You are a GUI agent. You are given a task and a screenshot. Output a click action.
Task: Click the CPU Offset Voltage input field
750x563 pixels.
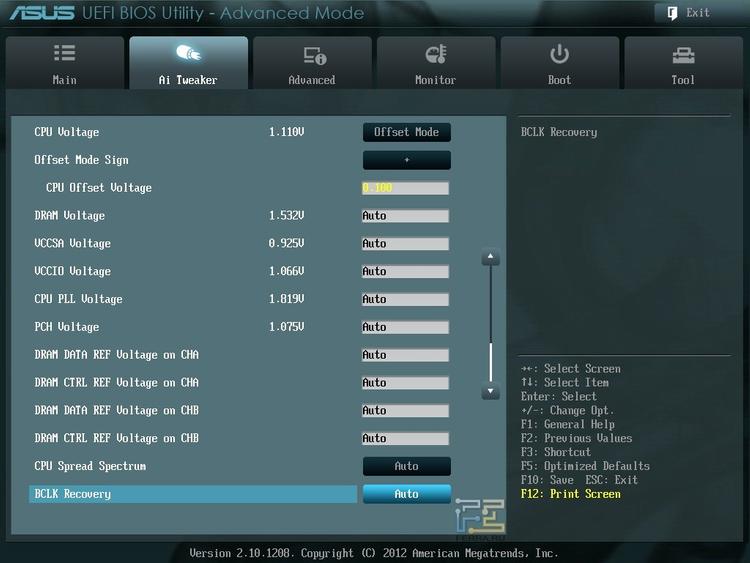[x=405, y=188]
